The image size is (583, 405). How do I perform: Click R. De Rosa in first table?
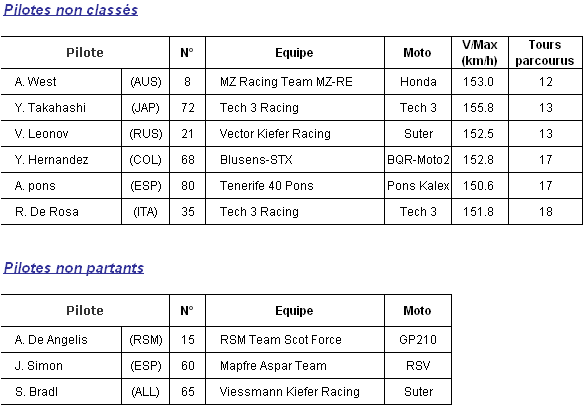(47, 212)
